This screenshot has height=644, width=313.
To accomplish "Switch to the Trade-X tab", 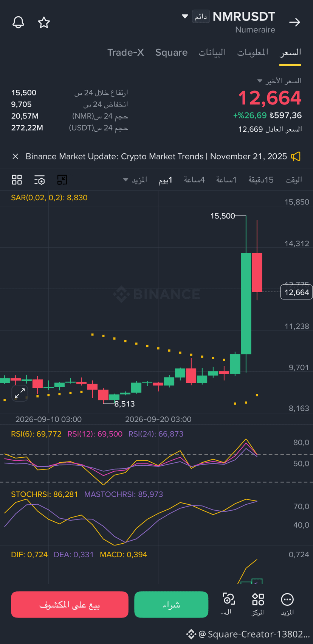I will 126,52.
